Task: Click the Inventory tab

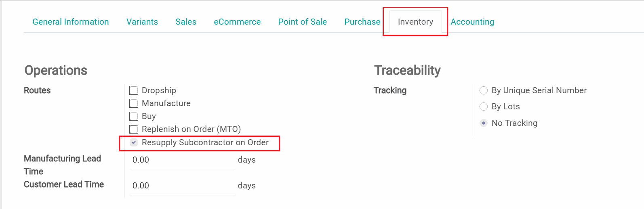Action: pyautogui.click(x=415, y=22)
